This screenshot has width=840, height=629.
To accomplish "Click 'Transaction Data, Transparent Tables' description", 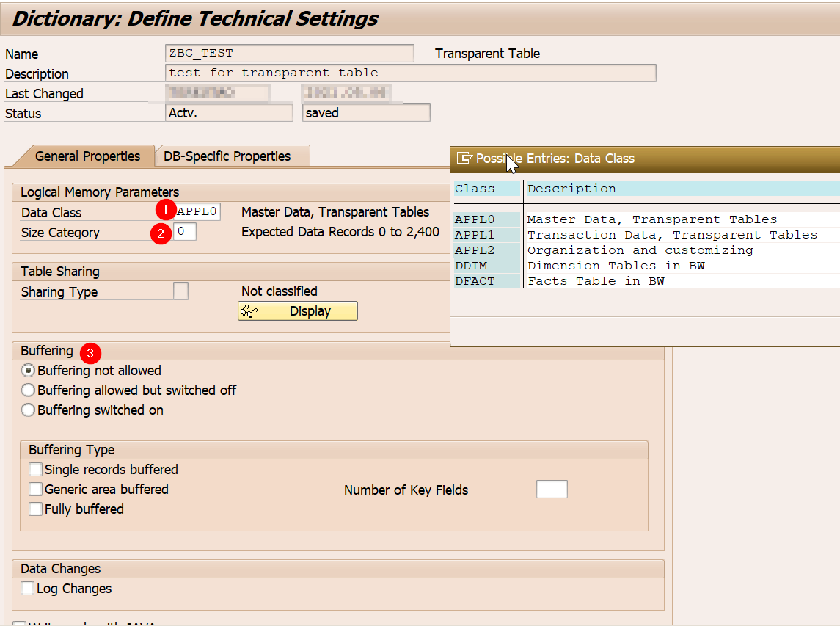I will tap(672, 235).
